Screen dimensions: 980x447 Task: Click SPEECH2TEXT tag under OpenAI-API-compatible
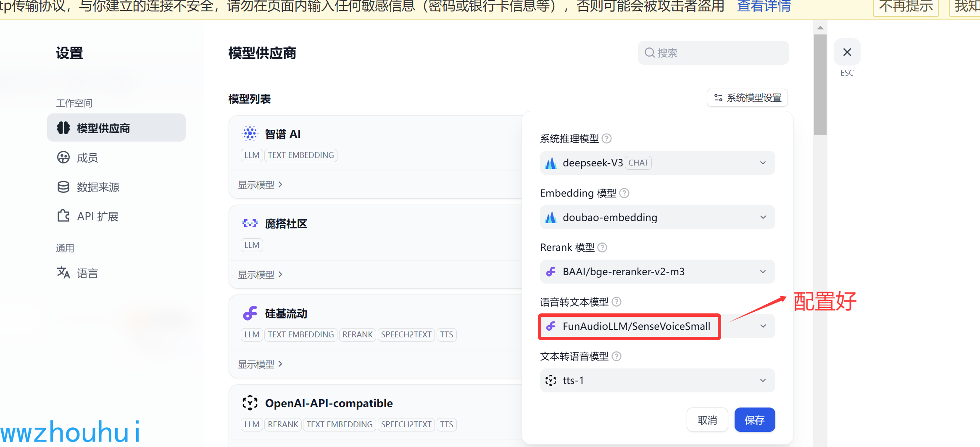point(406,424)
